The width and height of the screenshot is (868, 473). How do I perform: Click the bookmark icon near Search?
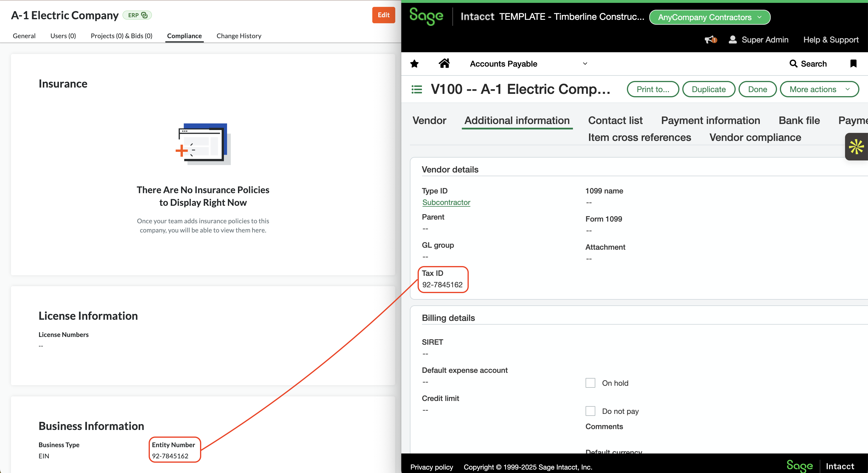point(854,64)
